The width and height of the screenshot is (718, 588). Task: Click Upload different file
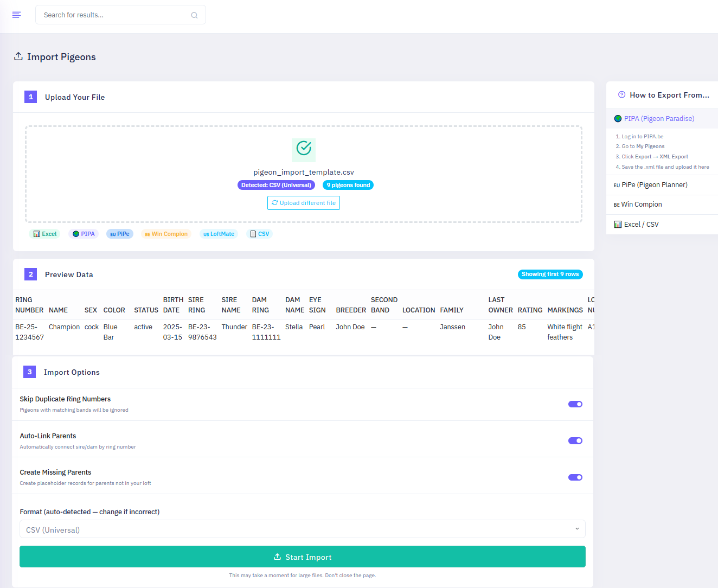(x=303, y=203)
